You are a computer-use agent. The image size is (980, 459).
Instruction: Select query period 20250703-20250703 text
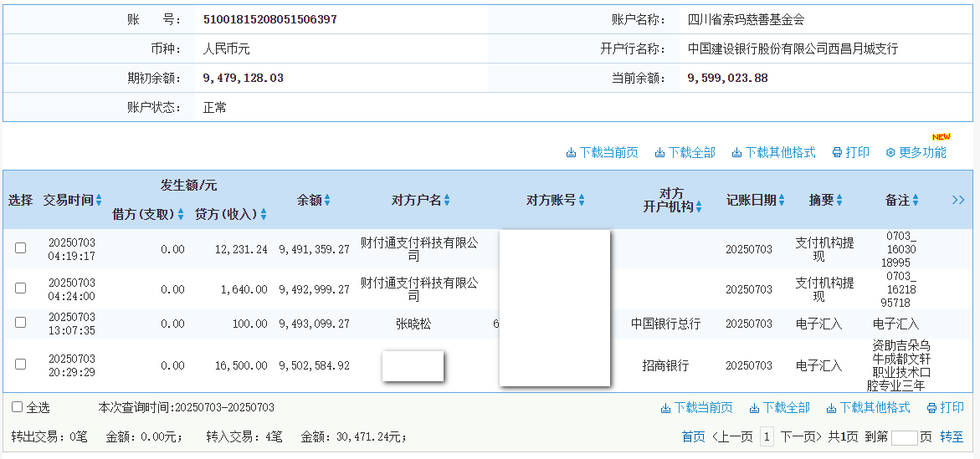click(x=223, y=408)
